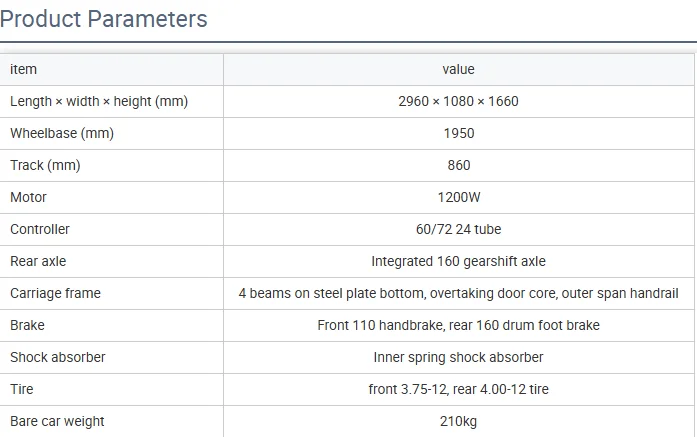Select the Length × width × height label
Image resolution: width=697 pixels, height=437 pixels.
click(99, 101)
